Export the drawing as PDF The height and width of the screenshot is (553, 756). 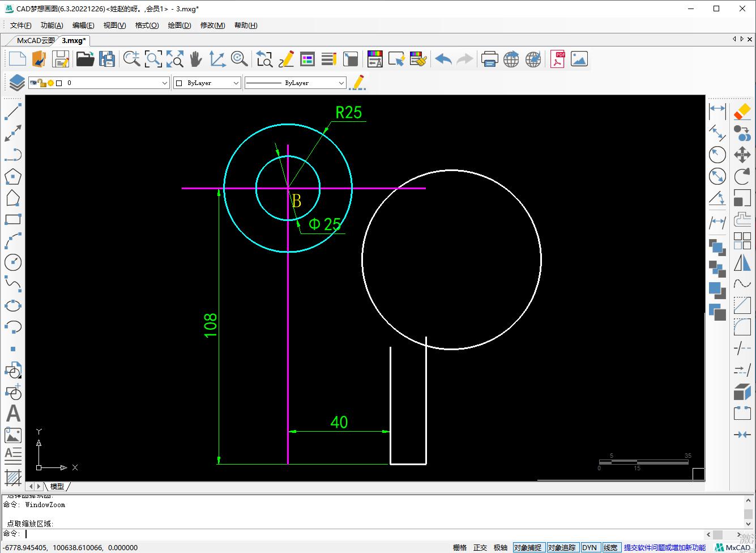557,58
